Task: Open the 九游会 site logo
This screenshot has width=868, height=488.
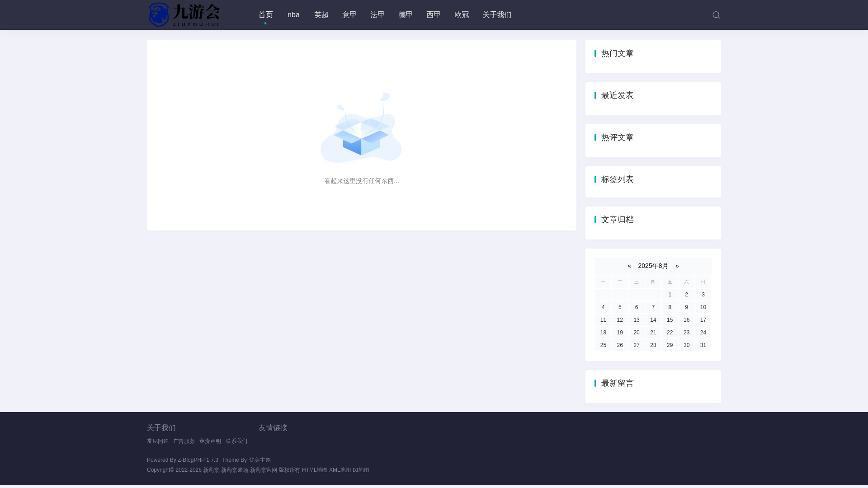Action: pos(184,15)
